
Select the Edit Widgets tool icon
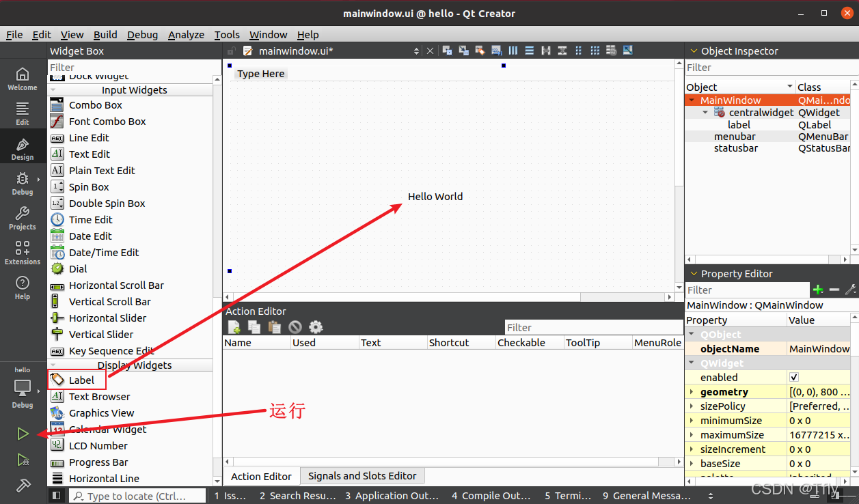pyautogui.click(x=448, y=51)
